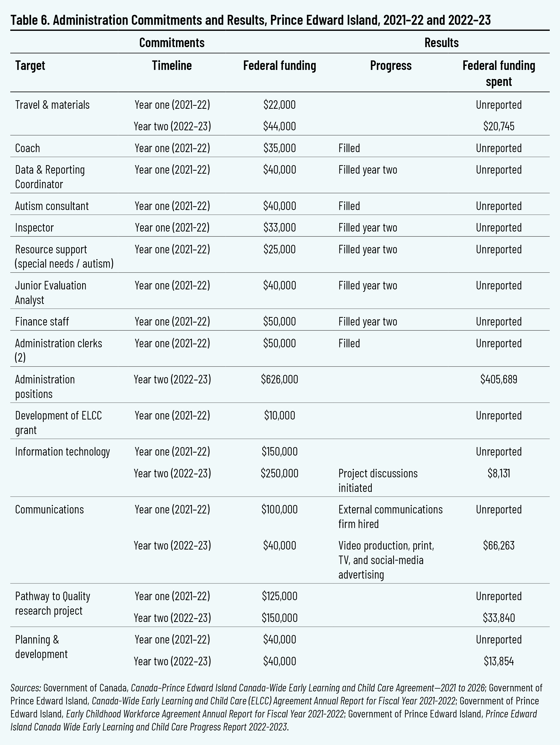Select the Finance staff target cell
Screen dimensions: 560x745
[42, 321]
